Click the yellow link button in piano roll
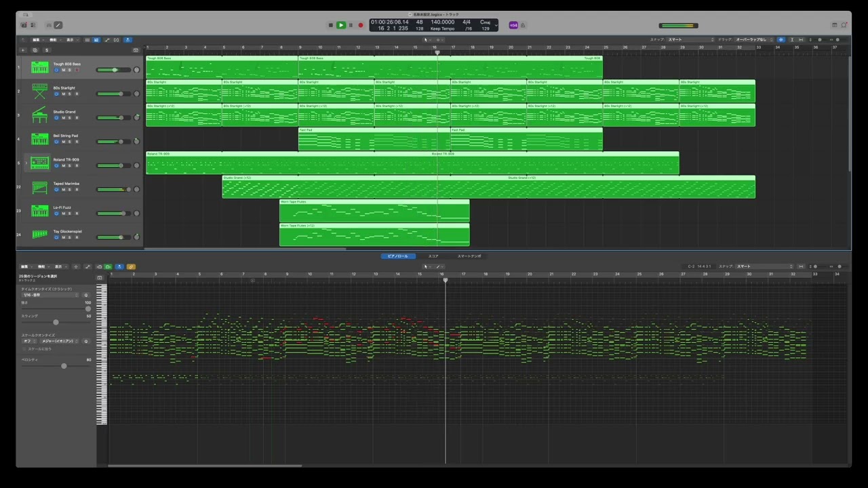The width and height of the screenshot is (868, 488). (x=131, y=266)
